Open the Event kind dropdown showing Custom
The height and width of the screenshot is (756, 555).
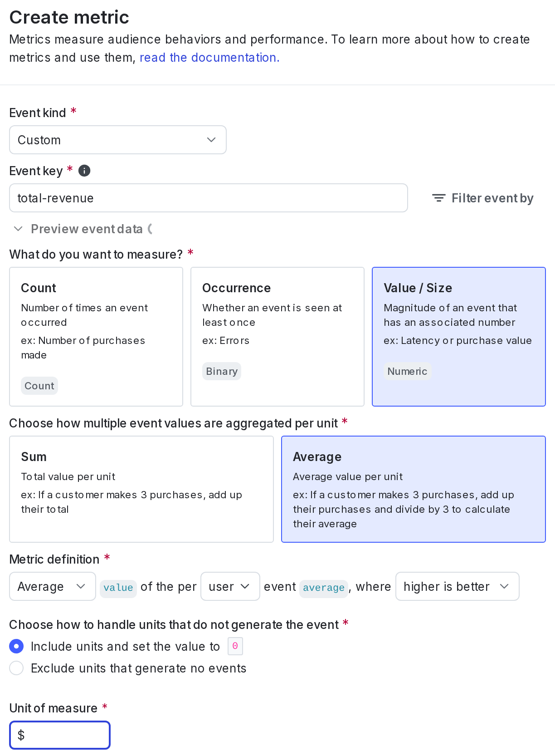point(118,140)
